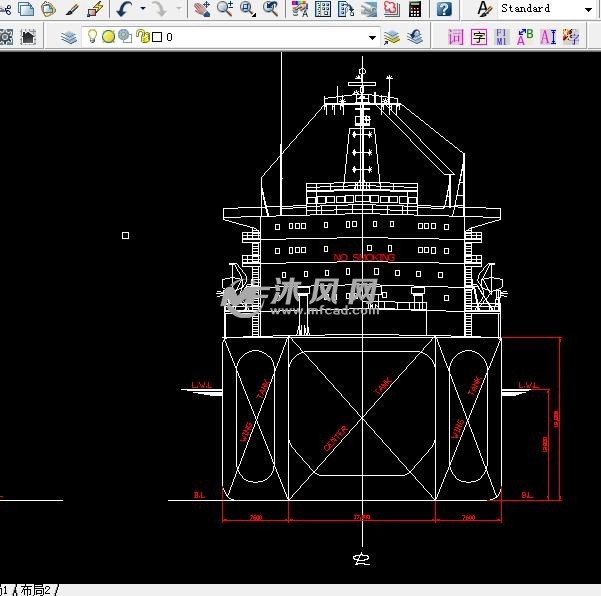Image resolution: width=601 pixels, height=596 pixels.
Task: Open Layer Properties Manager
Action: pyautogui.click(x=68, y=37)
